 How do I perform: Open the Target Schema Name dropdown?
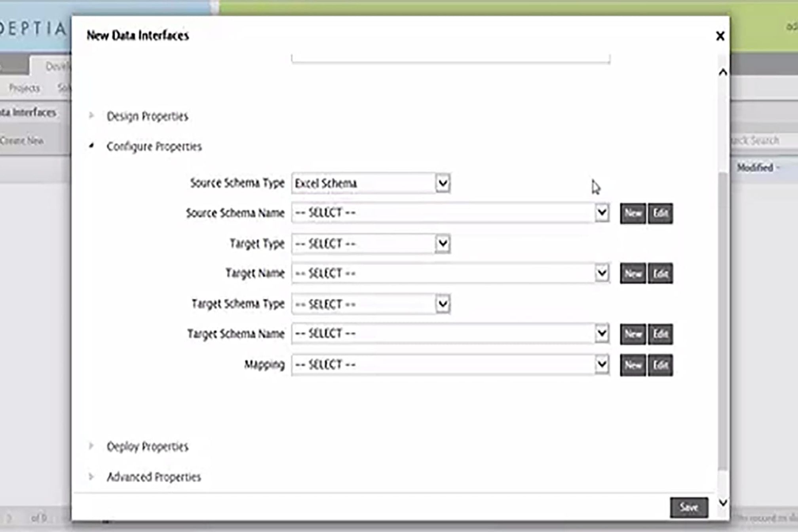602,334
